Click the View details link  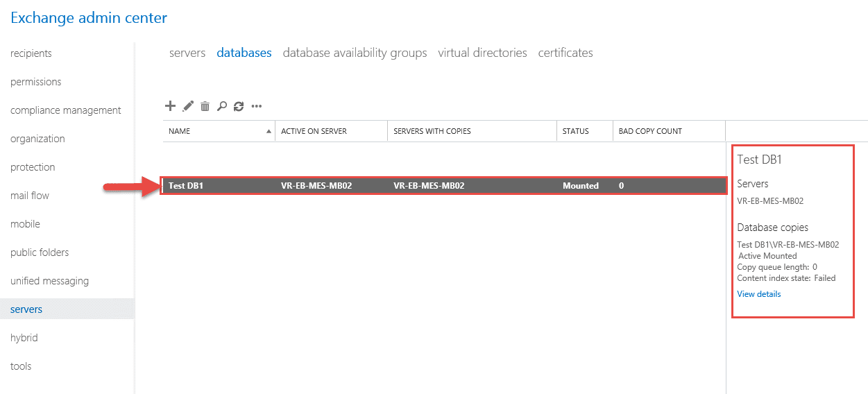pyautogui.click(x=758, y=294)
